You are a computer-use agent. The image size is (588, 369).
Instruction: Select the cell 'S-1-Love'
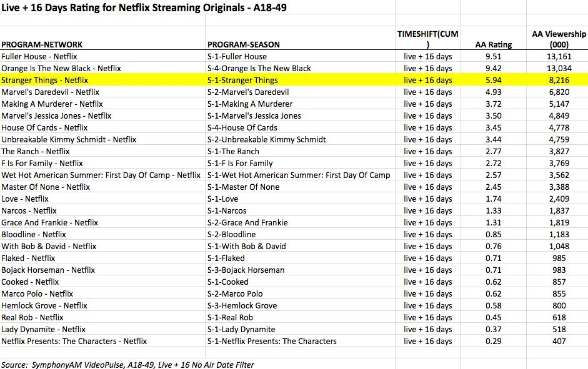pos(222,199)
